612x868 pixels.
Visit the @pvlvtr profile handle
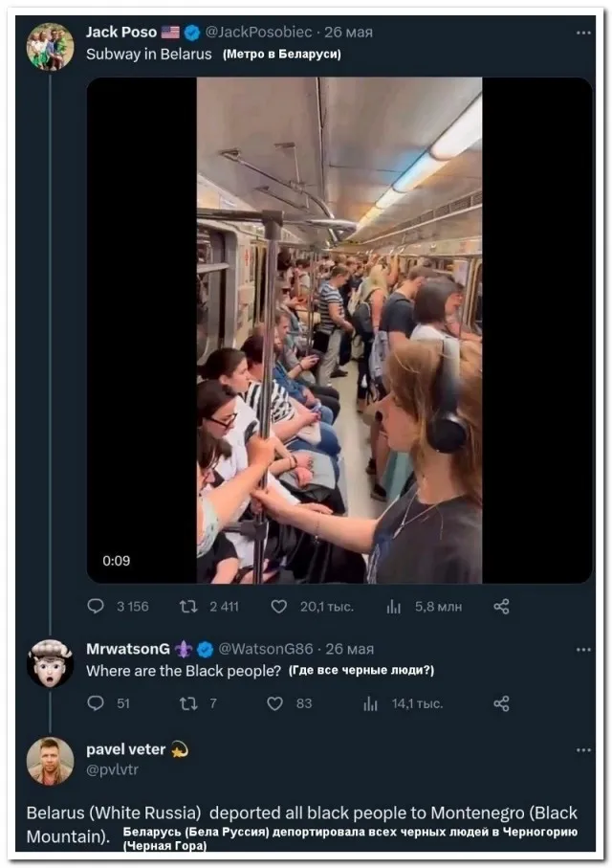pyautogui.click(x=112, y=768)
